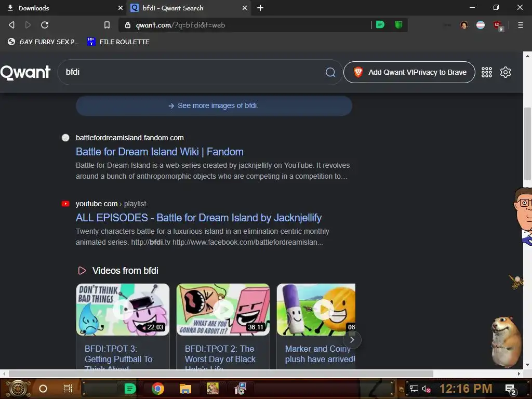This screenshot has width=532, height=399.
Task: Open the computer installer icon on taskbar
Action: [240, 389]
